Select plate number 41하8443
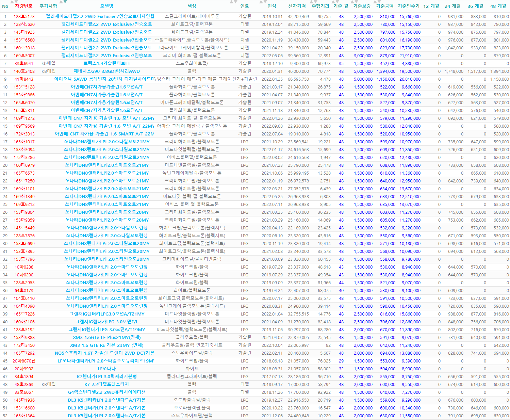 click(24, 79)
